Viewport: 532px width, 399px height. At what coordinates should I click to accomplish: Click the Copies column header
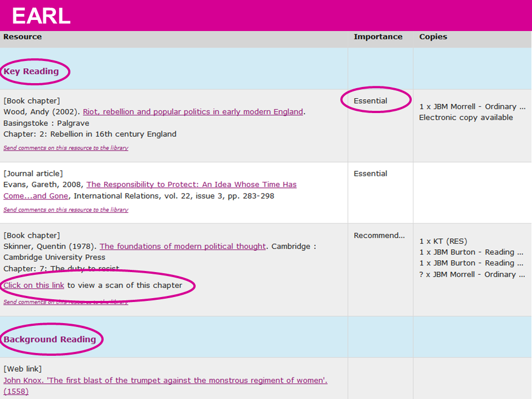tap(433, 37)
